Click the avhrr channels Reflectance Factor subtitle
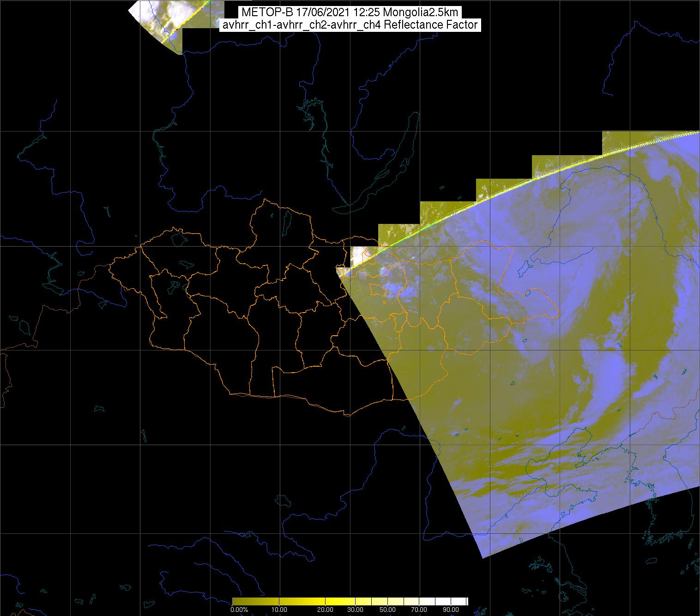Screen dimensions: 700x616 coord(350,25)
